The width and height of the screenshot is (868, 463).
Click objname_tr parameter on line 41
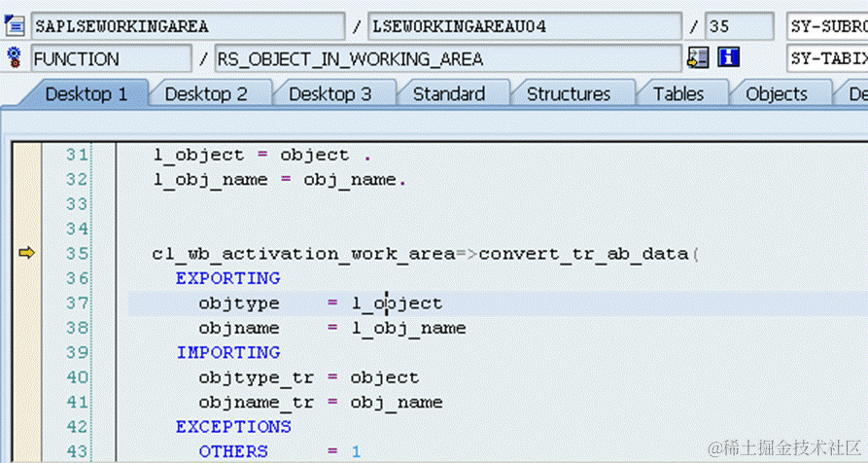pos(257,403)
